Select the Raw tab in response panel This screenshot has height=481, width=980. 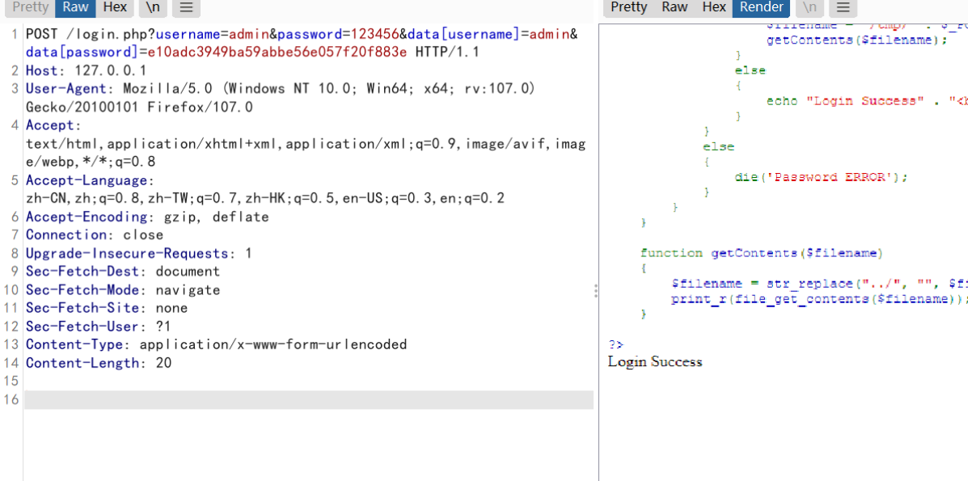[x=674, y=8]
